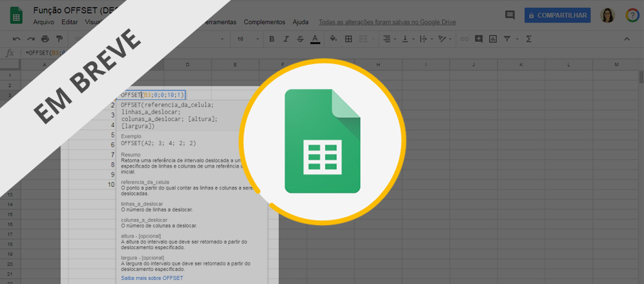The height and width of the screenshot is (284, 644).
Task: Toggle bold formatting
Action: pos(272,39)
